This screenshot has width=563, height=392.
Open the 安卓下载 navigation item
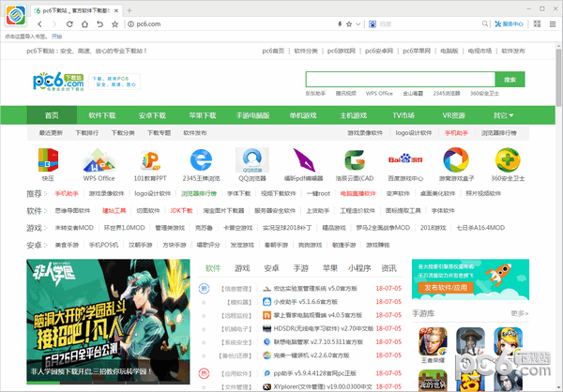pos(152,115)
